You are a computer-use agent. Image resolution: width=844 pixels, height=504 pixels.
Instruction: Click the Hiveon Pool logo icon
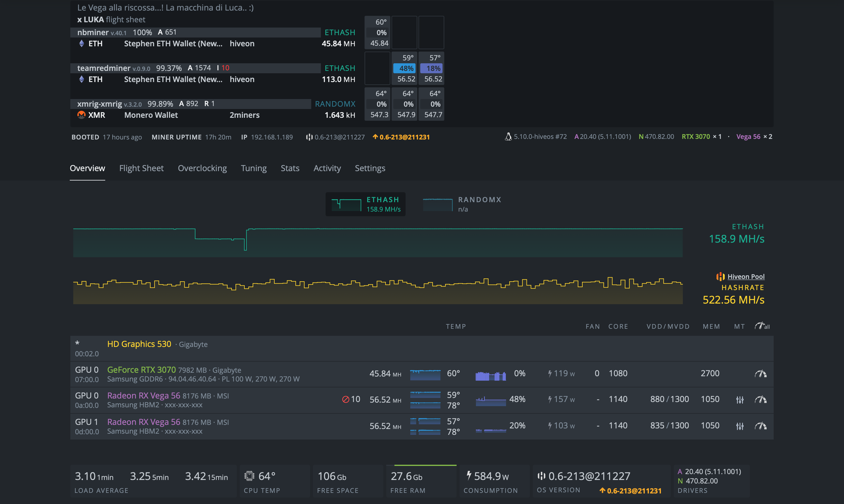(720, 276)
